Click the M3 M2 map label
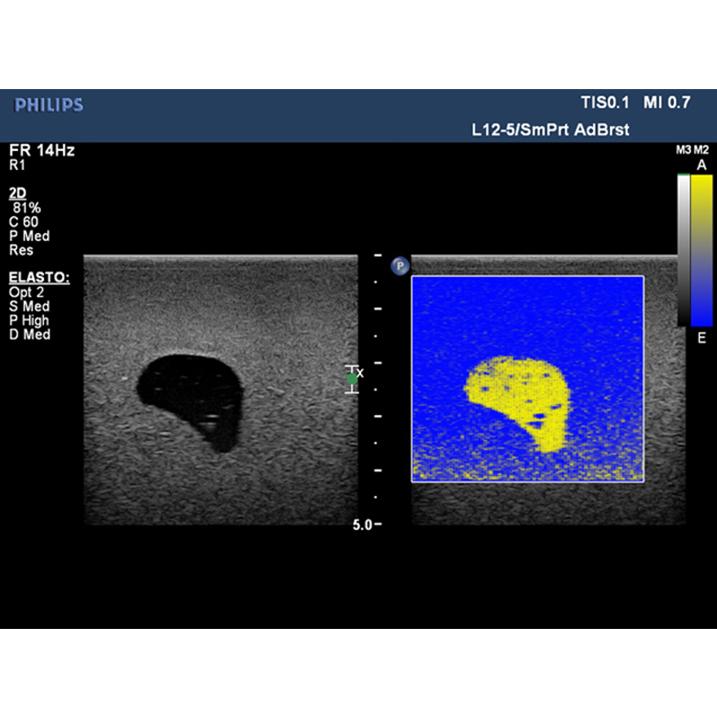Image resolution: width=717 pixels, height=717 pixels. tap(692, 149)
